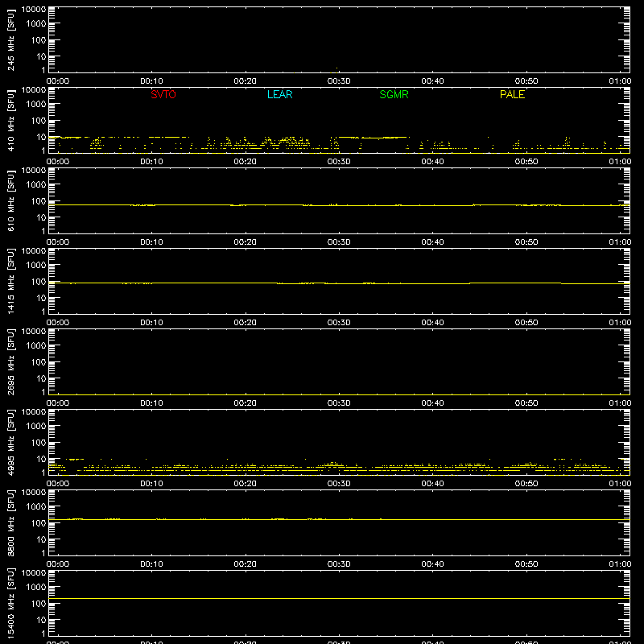The image size is (644, 644).
Task: Click the 1000 tick value on 410 MHz axis
Action: tap(36, 105)
